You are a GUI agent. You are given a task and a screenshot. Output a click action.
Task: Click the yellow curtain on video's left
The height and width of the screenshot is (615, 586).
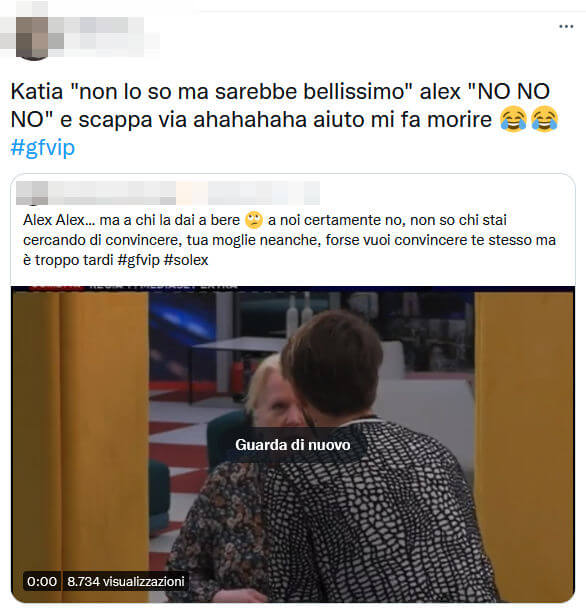click(80, 443)
